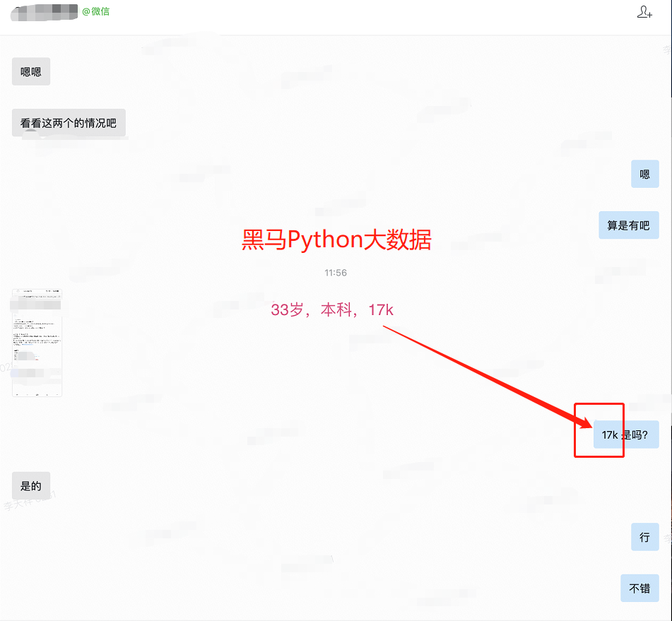Click the '不错' message bubble
The image size is (672, 621).
pos(639,588)
